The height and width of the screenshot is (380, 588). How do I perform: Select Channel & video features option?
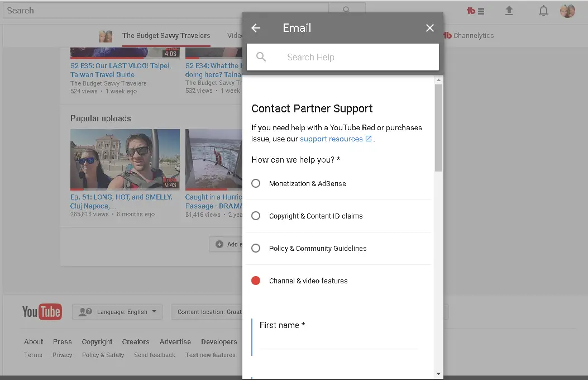pyautogui.click(x=256, y=281)
